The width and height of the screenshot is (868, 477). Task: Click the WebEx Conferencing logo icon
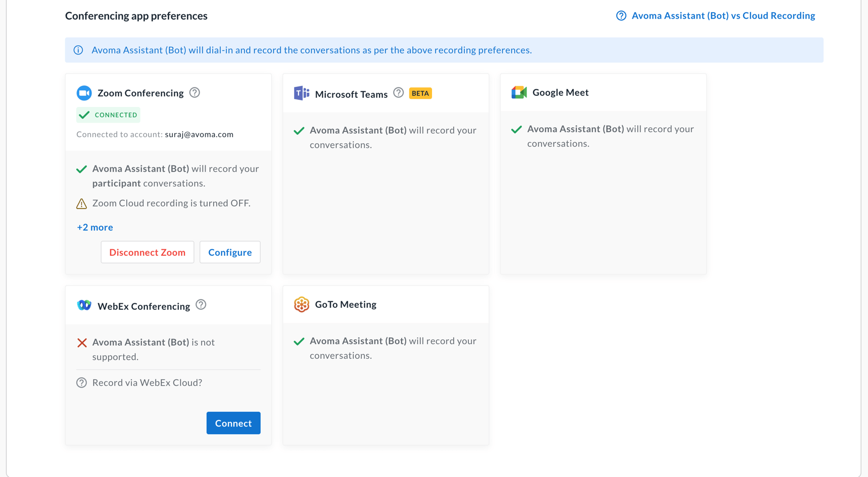tap(84, 305)
